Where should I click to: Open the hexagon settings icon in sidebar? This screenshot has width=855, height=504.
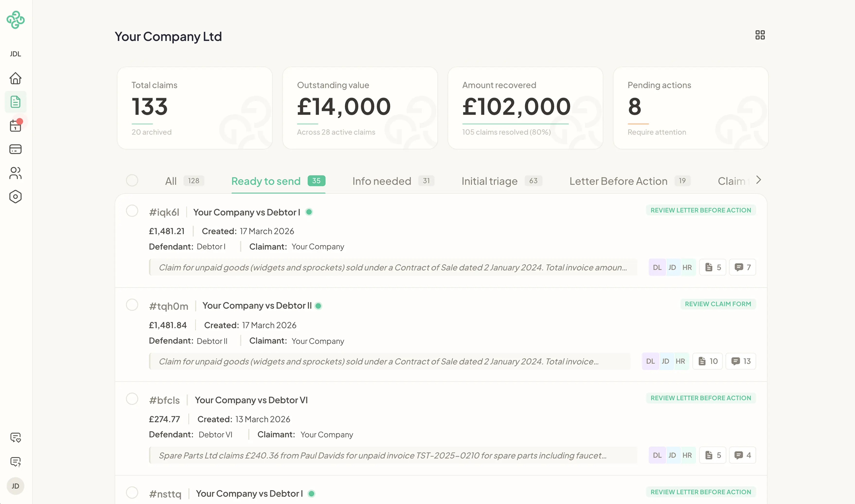(x=15, y=197)
